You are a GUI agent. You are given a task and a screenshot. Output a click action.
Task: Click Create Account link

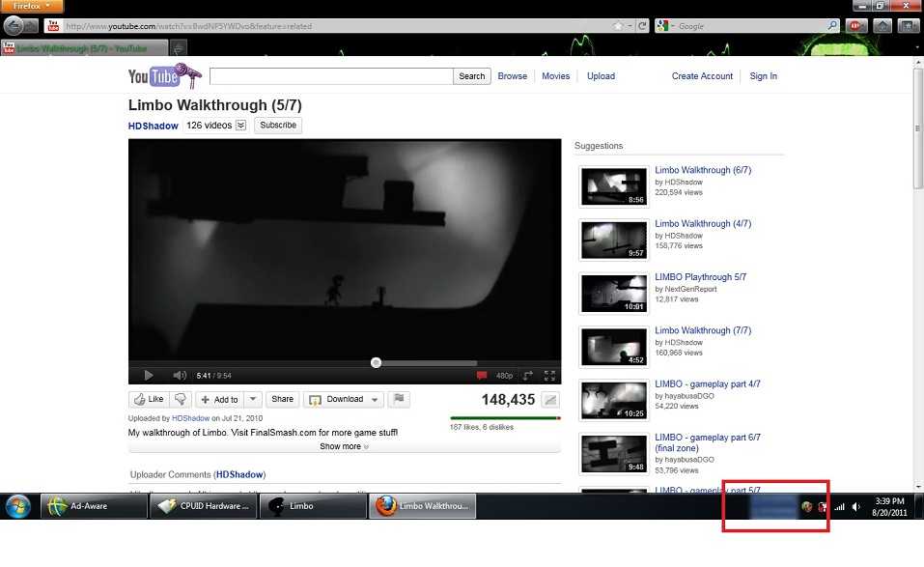pyautogui.click(x=702, y=76)
